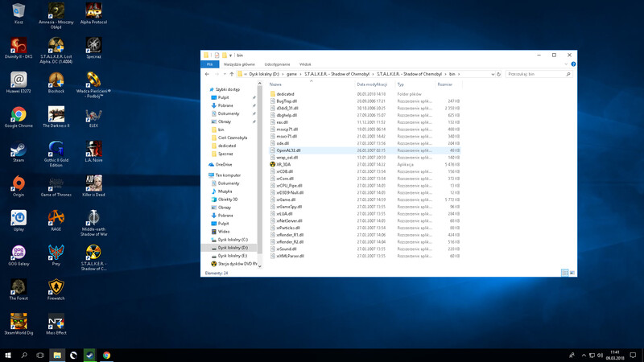
Task: Click the 'game' breadcrumb in address bar
Action: coord(291,74)
